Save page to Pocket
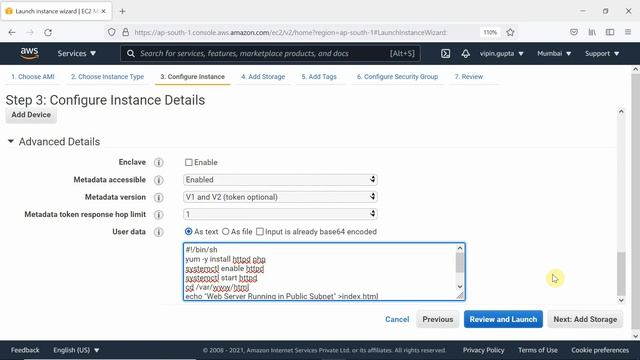Screen dimensions: 640x360 pyautogui.click(x=574, y=32)
